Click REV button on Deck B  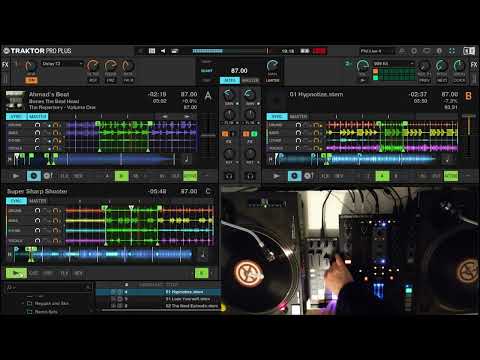click(x=339, y=176)
